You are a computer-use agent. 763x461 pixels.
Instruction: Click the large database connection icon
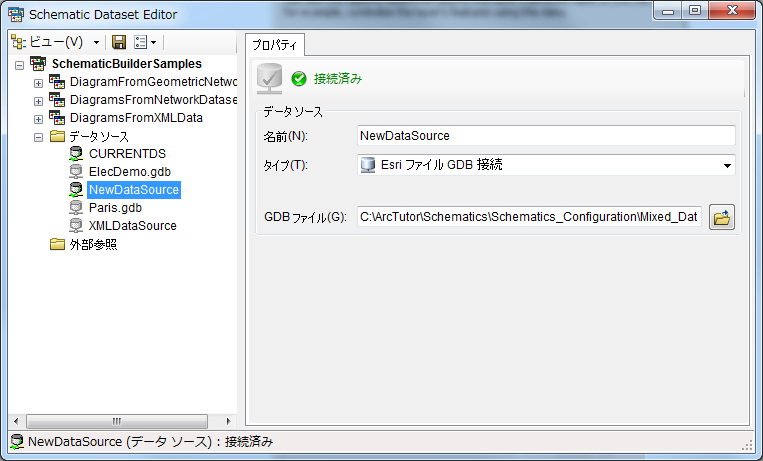(x=270, y=78)
